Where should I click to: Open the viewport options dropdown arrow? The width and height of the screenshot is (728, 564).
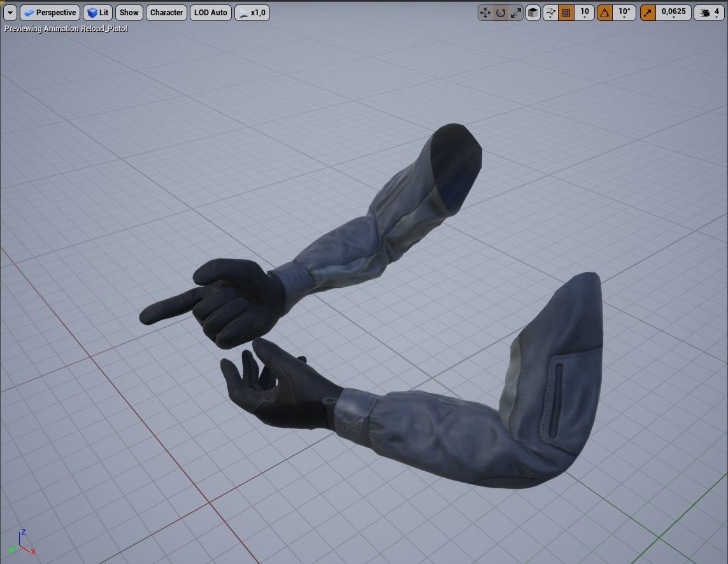(10, 13)
